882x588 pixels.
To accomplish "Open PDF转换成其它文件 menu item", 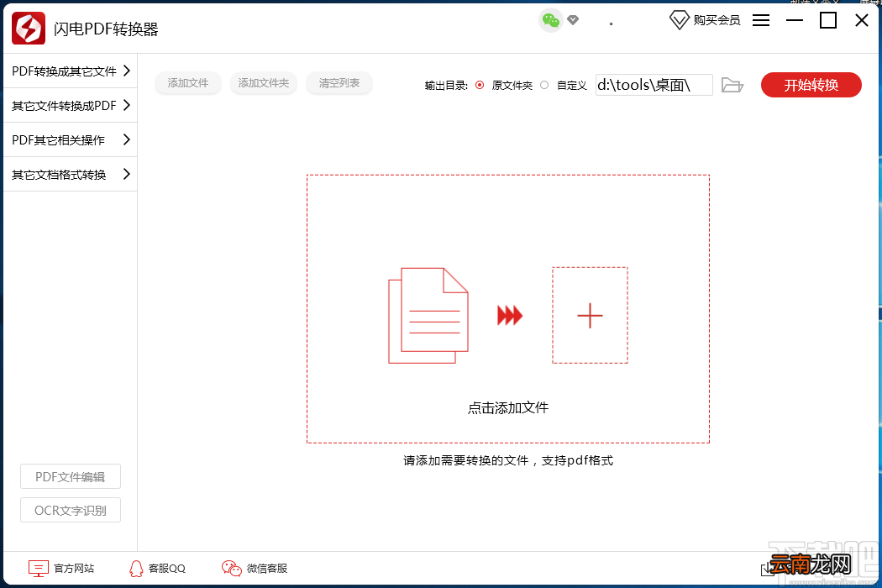I will pos(71,71).
